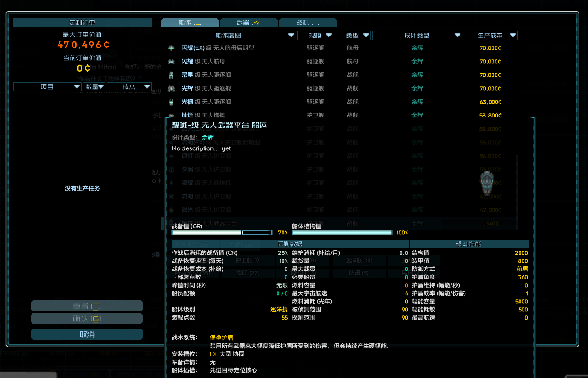Screen dimensions: 588x378
Task: Sort list by 船体蓝图 column
Action: tap(228, 36)
